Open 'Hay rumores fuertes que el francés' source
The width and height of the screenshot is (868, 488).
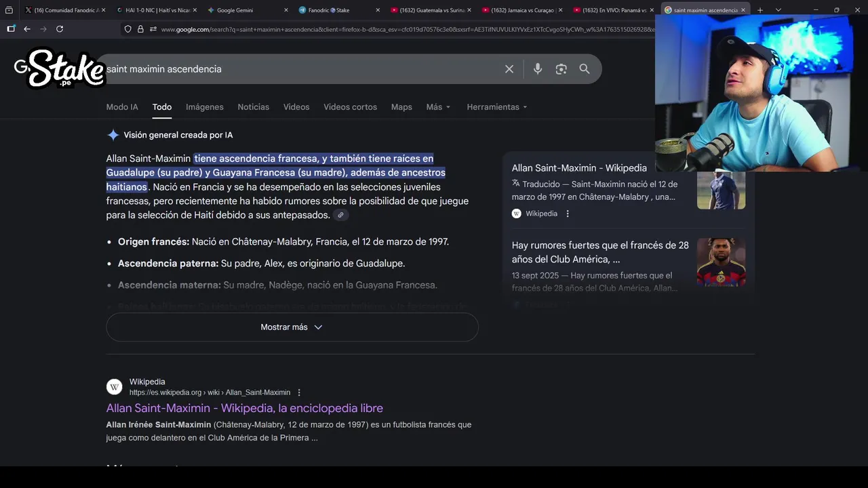[x=600, y=252]
